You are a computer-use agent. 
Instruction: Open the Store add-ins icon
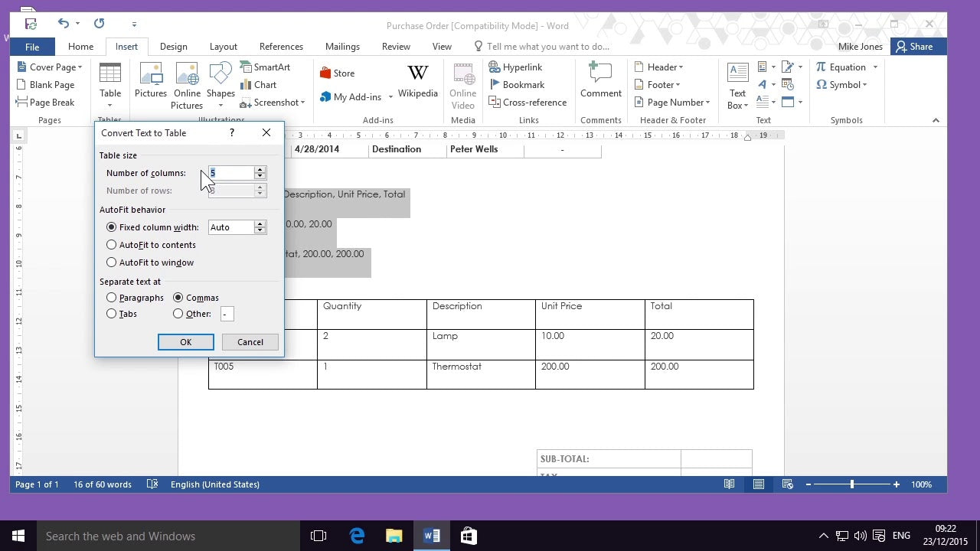pyautogui.click(x=337, y=73)
